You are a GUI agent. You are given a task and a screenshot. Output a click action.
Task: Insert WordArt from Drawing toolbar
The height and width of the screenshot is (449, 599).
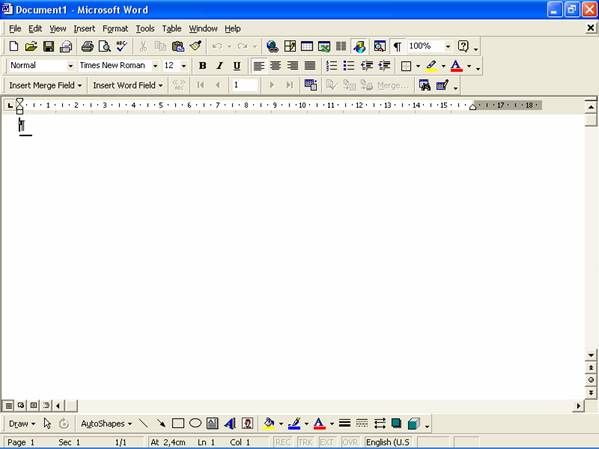230,423
